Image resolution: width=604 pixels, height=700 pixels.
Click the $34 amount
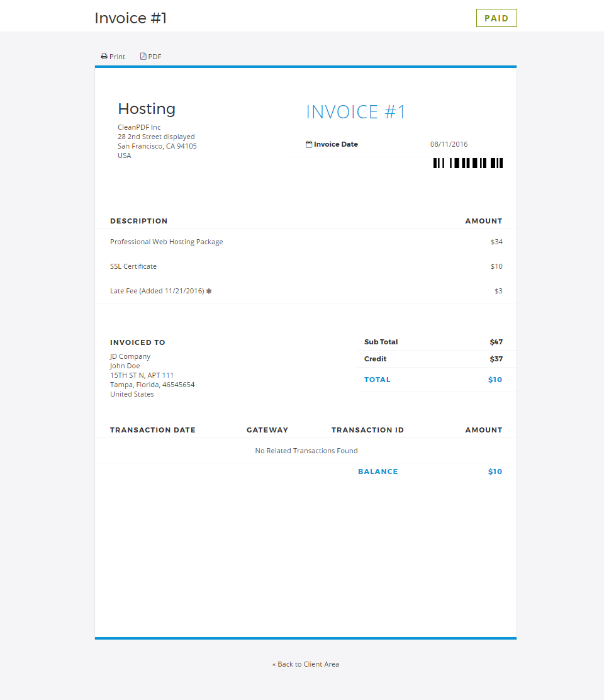tap(496, 242)
